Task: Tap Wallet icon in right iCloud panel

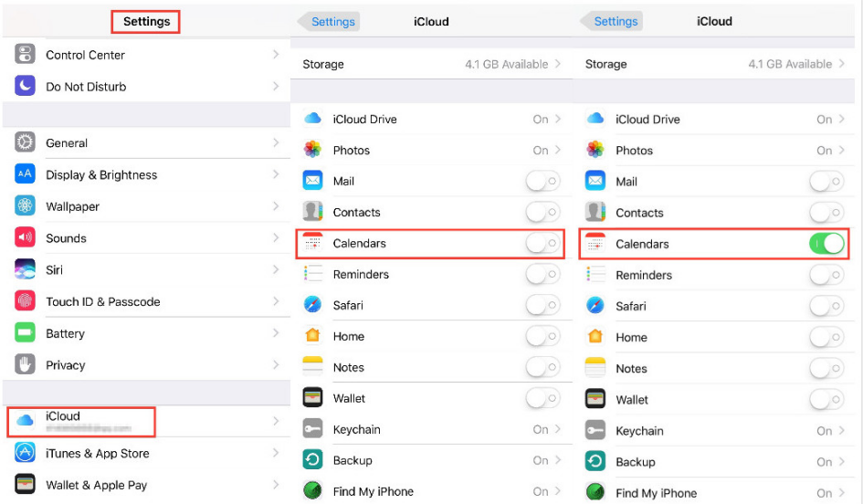Action: point(595,400)
